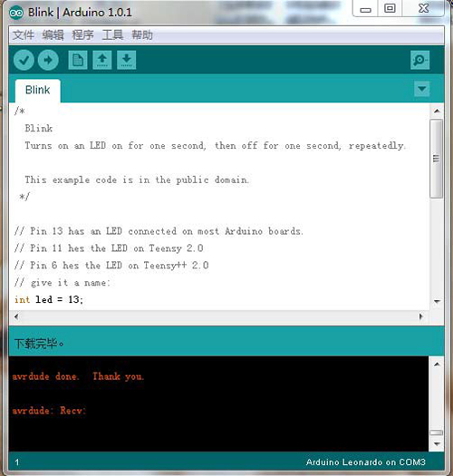Open the 编辑 menu
The height and width of the screenshot is (476, 453).
tap(53, 35)
